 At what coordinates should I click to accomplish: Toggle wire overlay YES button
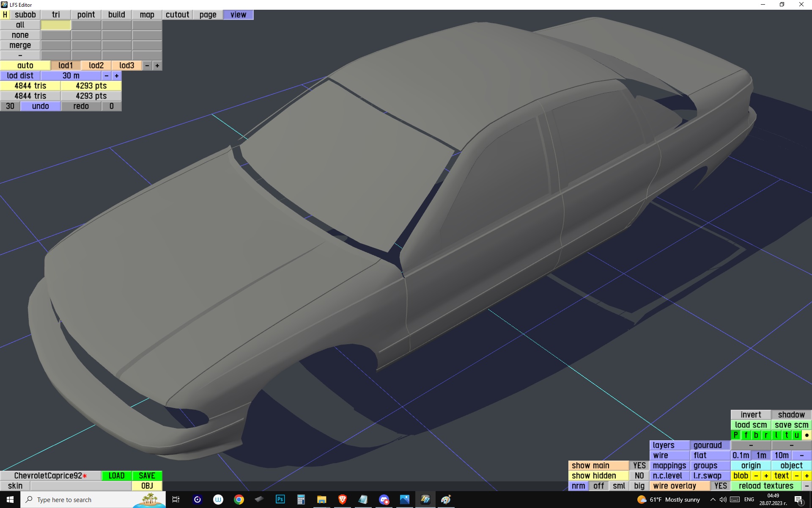pyautogui.click(x=720, y=486)
